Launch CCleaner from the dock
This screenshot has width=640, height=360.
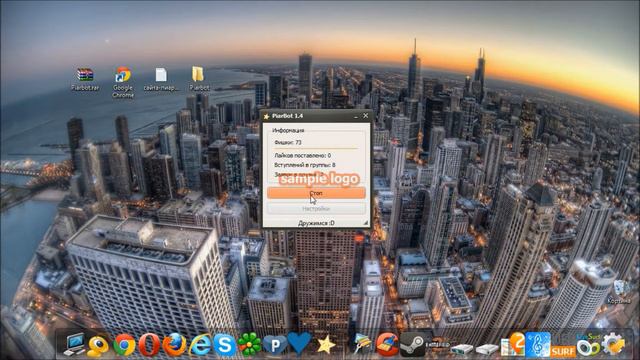tap(387, 344)
